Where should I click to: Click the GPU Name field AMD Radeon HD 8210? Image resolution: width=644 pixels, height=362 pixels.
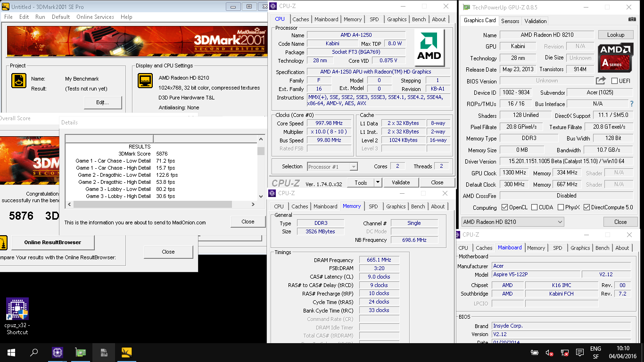click(x=547, y=35)
